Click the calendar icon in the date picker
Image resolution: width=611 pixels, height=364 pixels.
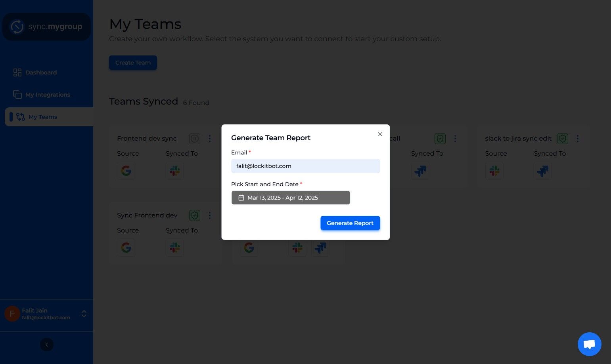(x=241, y=198)
